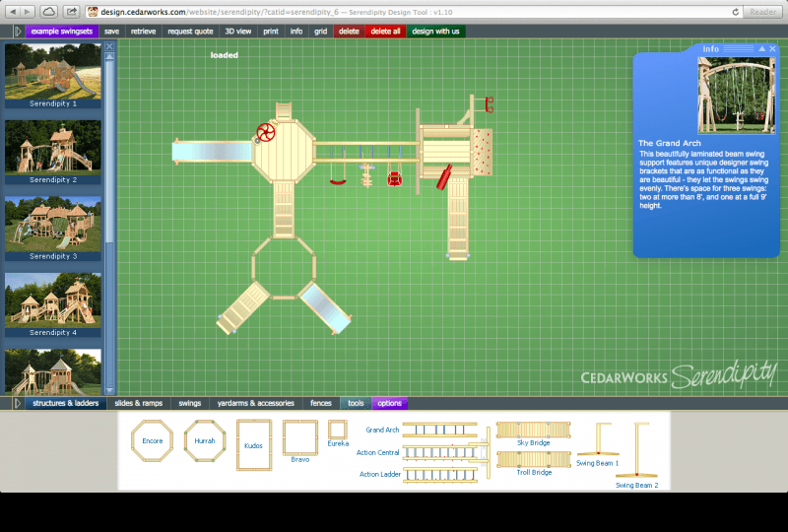Image resolution: width=788 pixels, height=532 pixels.
Task: Click the request quote button
Action: click(x=190, y=32)
